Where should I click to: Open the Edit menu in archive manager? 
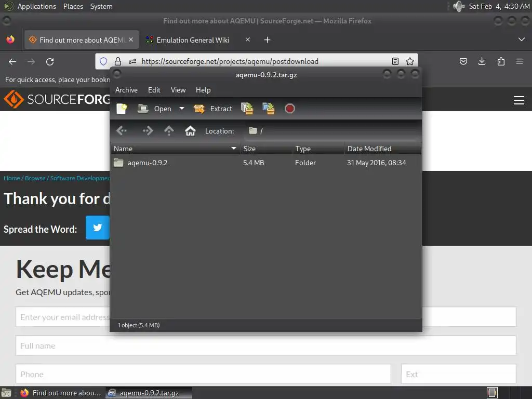(154, 90)
